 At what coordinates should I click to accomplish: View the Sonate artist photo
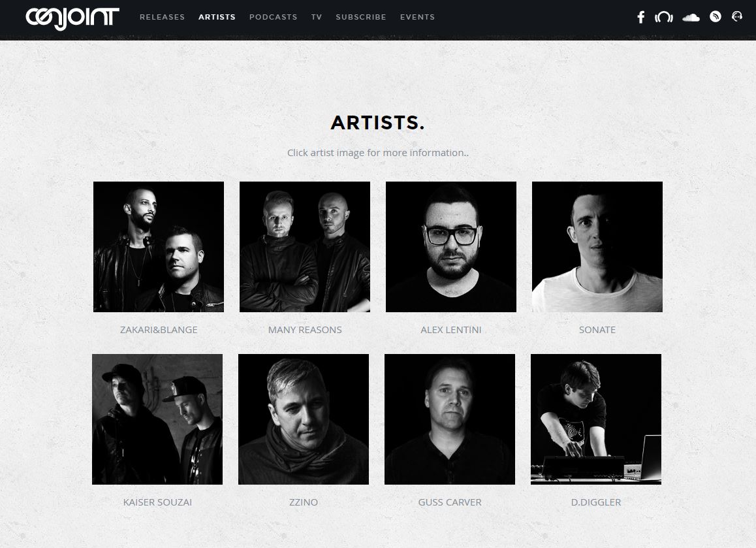(x=597, y=247)
